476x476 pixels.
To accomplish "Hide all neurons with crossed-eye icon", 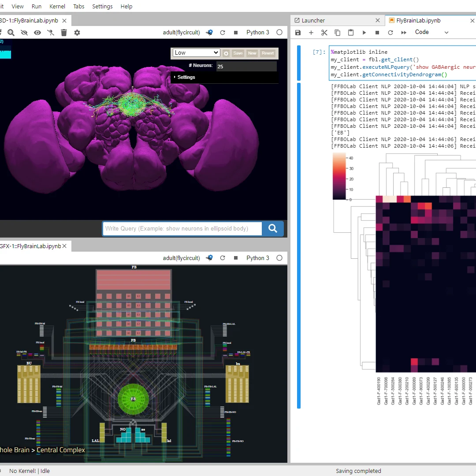I will point(24,33).
